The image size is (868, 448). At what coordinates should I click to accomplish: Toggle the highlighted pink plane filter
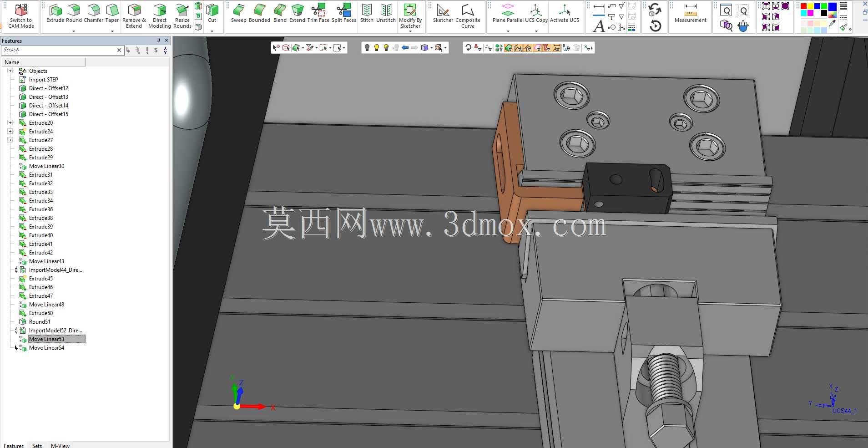coord(537,47)
